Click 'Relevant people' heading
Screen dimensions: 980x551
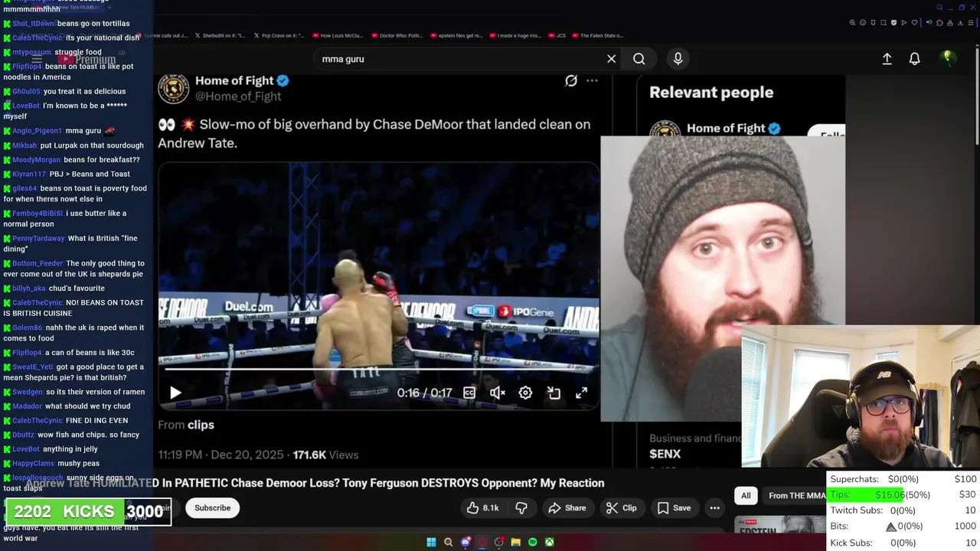click(711, 93)
